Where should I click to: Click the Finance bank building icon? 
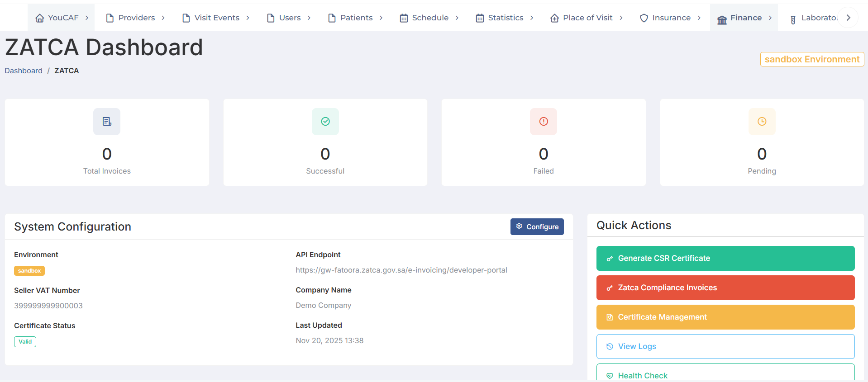(722, 19)
